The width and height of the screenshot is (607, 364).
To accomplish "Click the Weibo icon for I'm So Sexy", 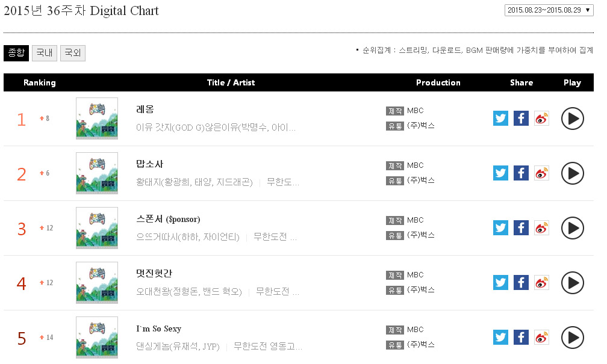I will 541,338.
